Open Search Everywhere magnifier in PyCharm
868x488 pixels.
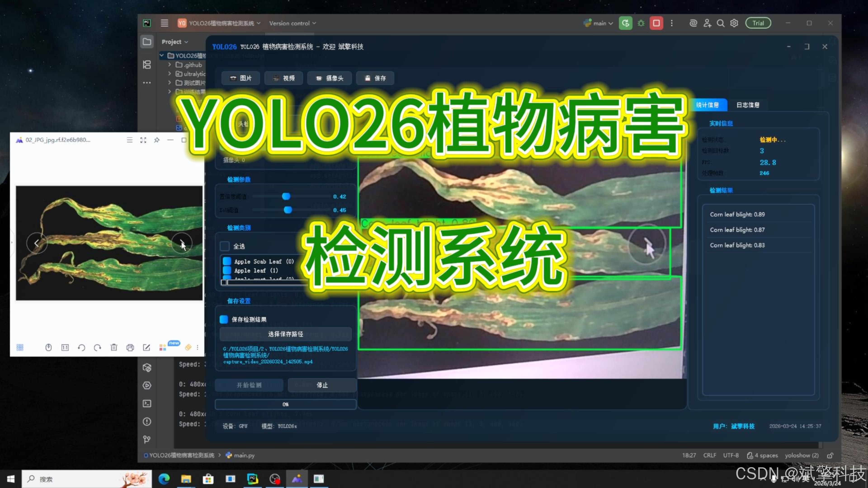point(720,23)
